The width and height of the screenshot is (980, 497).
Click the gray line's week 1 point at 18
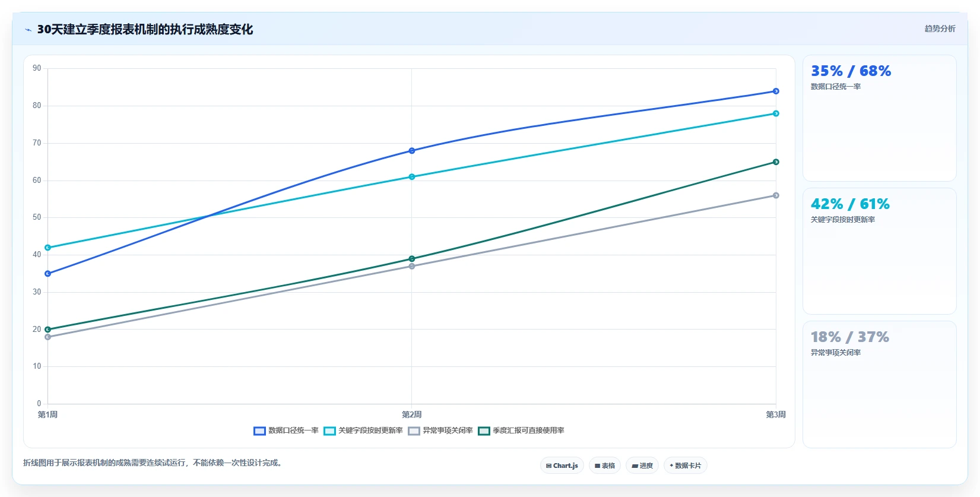[48, 337]
